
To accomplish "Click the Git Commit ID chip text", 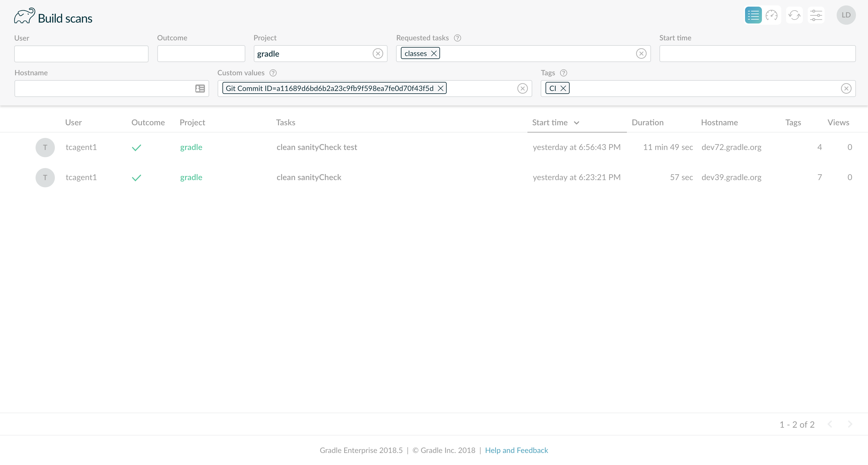I will point(329,88).
